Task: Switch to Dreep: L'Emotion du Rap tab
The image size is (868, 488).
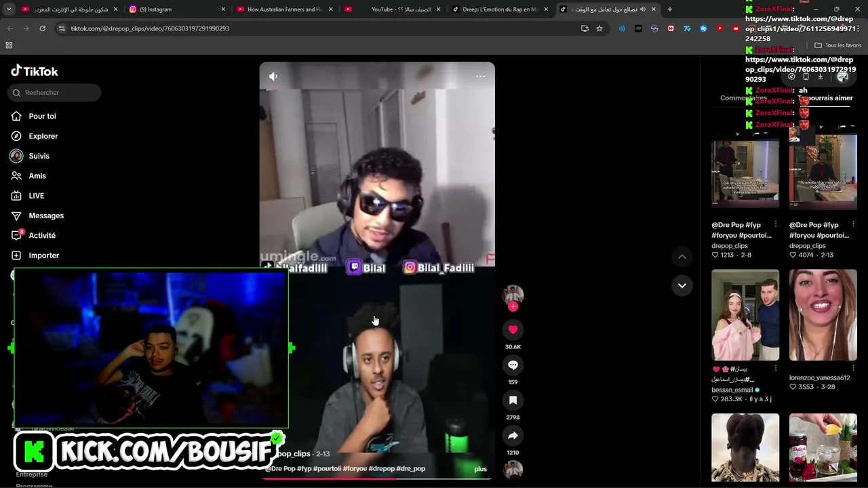Action: (x=500, y=9)
